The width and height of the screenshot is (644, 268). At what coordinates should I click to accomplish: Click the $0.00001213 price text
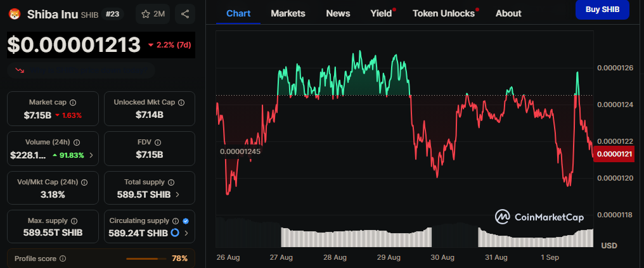[74, 45]
